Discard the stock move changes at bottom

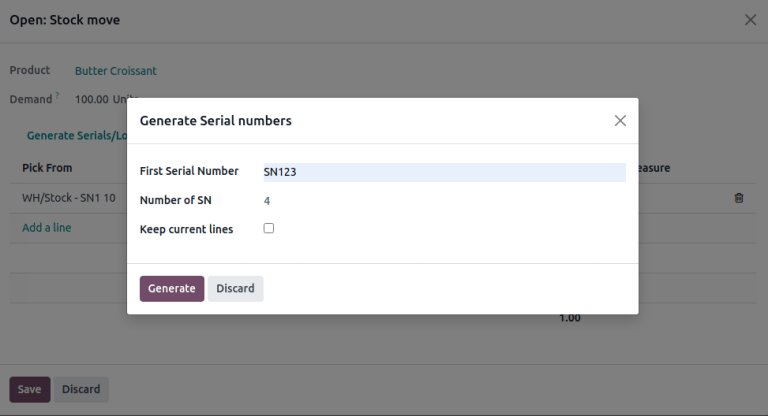(81, 389)
